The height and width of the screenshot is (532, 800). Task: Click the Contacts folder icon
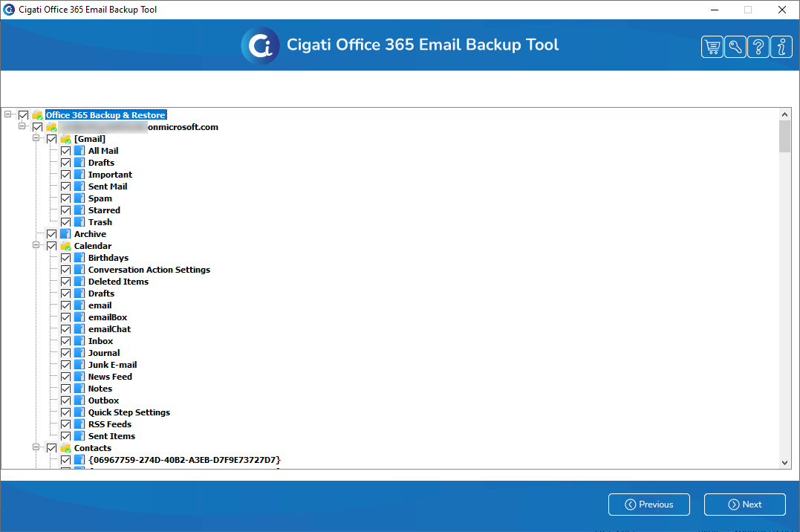pos(65,448)
